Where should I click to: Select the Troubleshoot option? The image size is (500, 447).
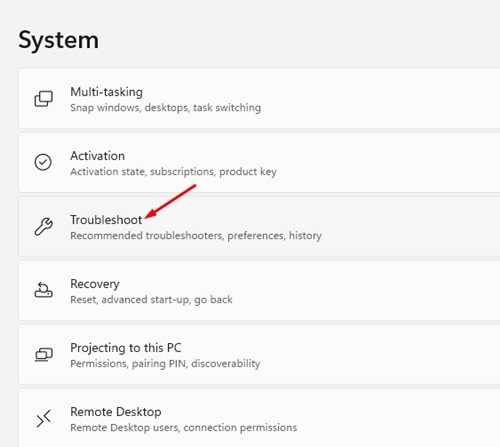tap(259, 226)
